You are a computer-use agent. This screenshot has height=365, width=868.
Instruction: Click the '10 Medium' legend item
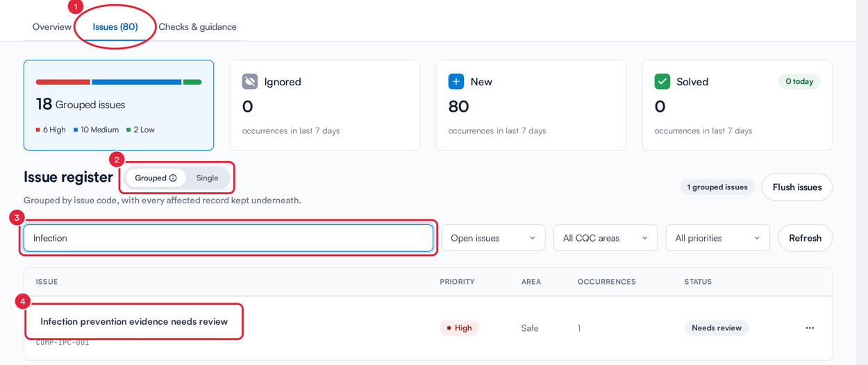click(x=96, y=130)
